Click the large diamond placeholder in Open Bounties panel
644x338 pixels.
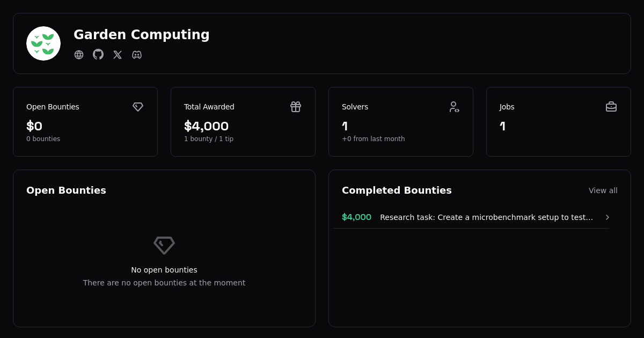tap(164, 245)
